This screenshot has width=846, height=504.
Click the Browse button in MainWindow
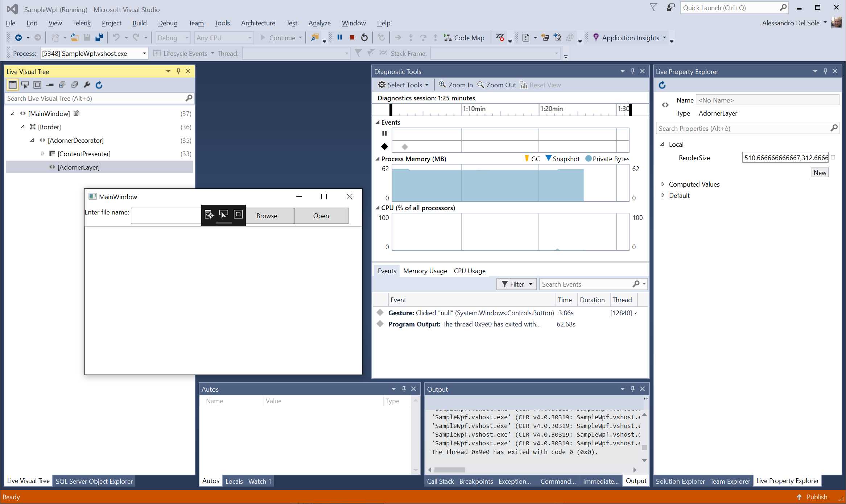pyautogui.click(x=267, y=216)
